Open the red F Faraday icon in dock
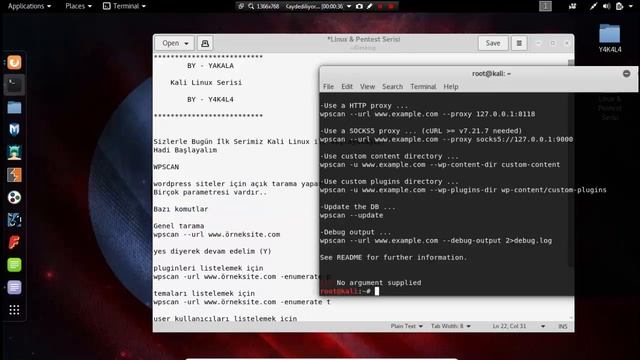The height and width of the screenshot is (360, 640). tap(14, 242)
